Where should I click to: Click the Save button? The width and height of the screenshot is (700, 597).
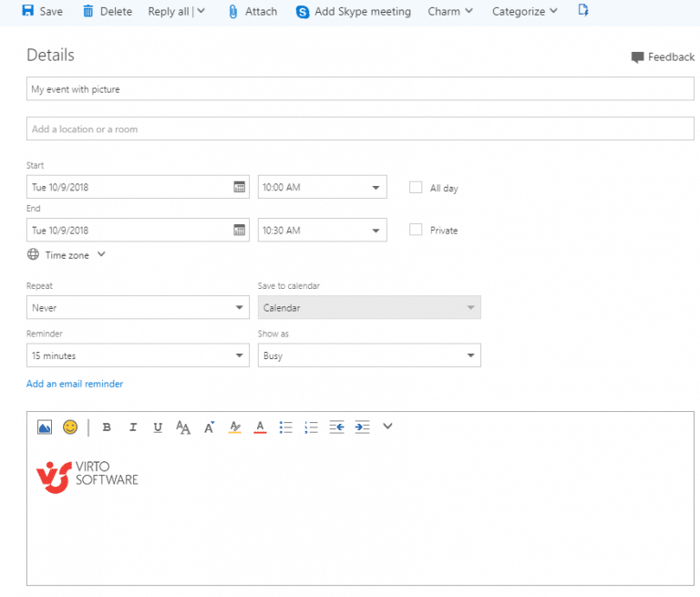[x=42, y=12]
